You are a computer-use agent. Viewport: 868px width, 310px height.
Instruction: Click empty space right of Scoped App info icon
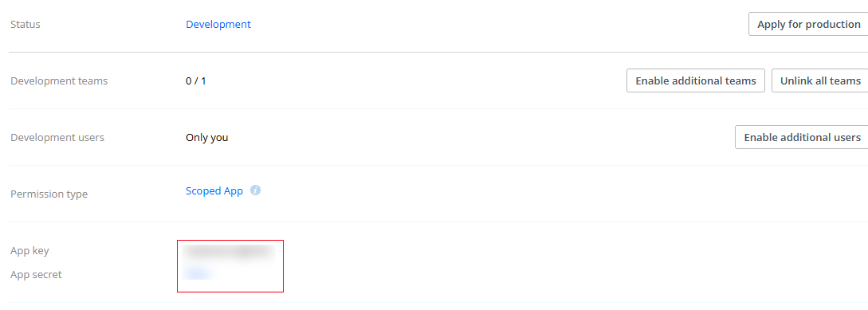(498, 191)
